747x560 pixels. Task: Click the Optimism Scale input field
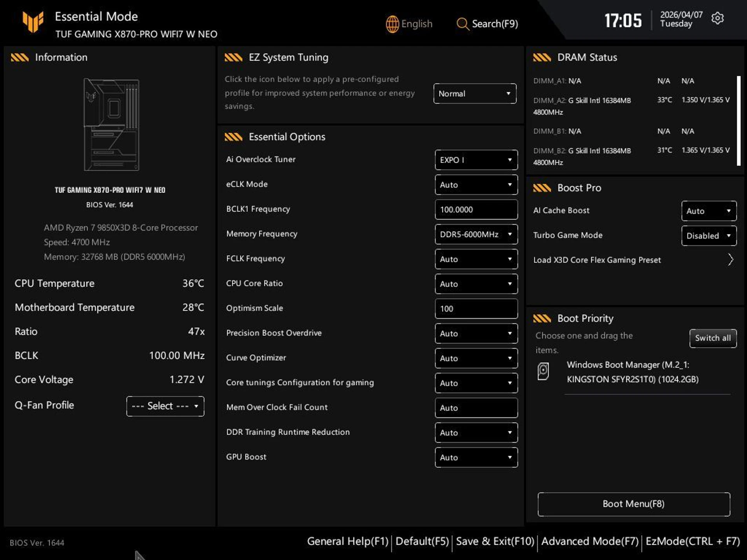[x=476, y=309]
